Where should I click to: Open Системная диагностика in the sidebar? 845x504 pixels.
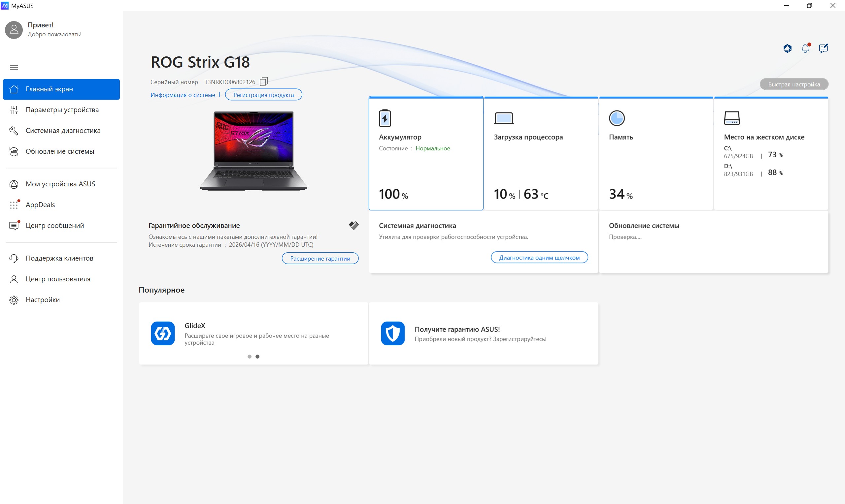61,131
